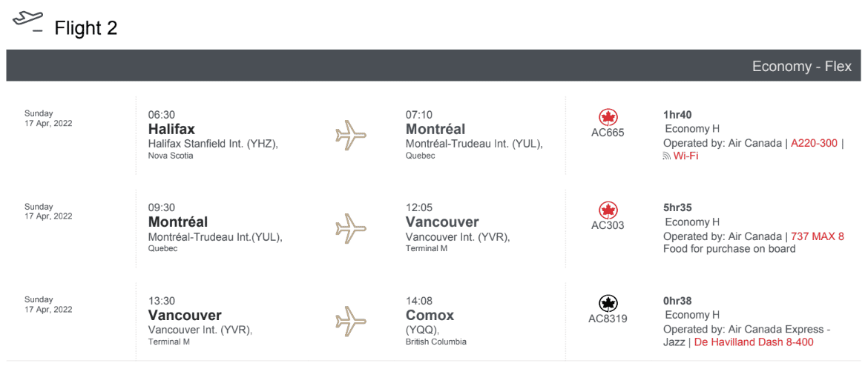Click the black Air Canada logo above AC8319
Viewport: 868px width, 366px height.
coord(608,303)
